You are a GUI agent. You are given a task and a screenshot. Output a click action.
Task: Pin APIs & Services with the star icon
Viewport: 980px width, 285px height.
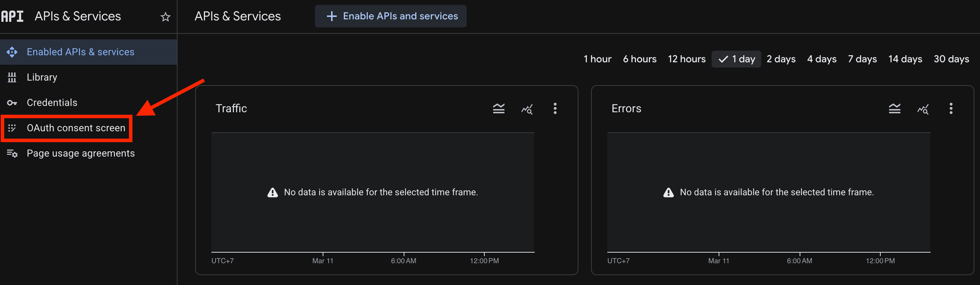[166, 17]
